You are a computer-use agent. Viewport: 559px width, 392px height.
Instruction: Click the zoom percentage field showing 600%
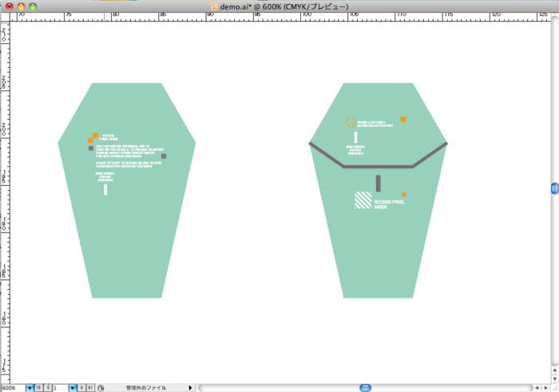[x=12, y=387]
